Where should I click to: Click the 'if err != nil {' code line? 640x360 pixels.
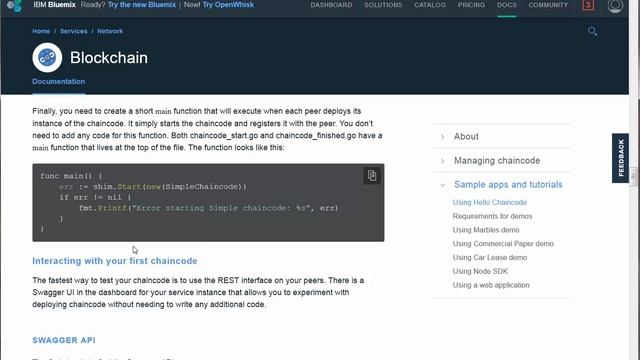[x=96, y=198]
